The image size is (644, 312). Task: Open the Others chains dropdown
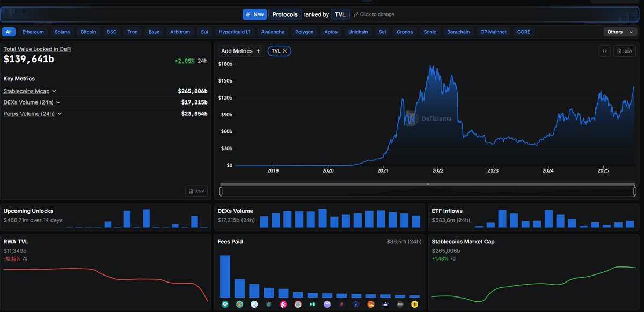pyautogui.click(x=621, y=32)
